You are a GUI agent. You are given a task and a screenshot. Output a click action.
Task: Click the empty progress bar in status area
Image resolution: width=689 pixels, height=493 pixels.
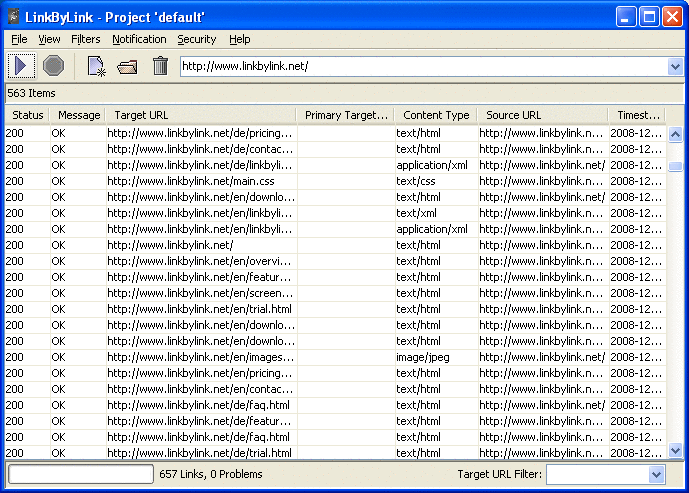click(x=81, y=475)
